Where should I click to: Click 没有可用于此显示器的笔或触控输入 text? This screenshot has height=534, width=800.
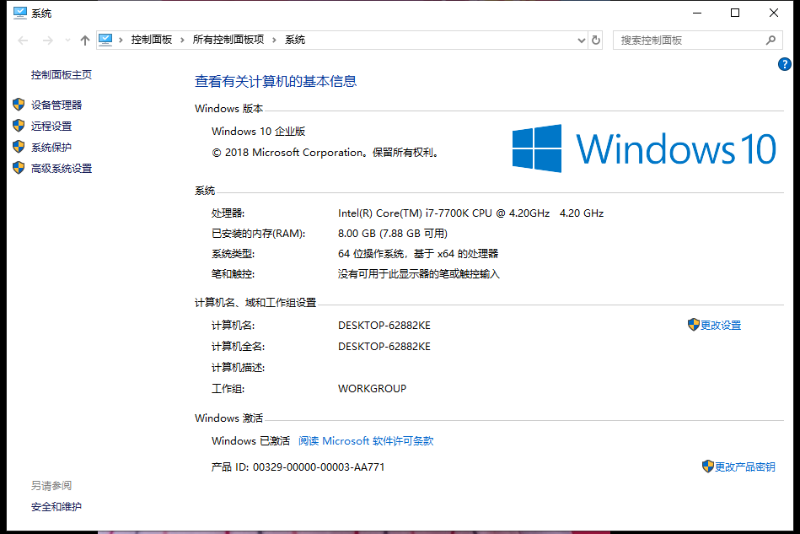tap(418, 274)
